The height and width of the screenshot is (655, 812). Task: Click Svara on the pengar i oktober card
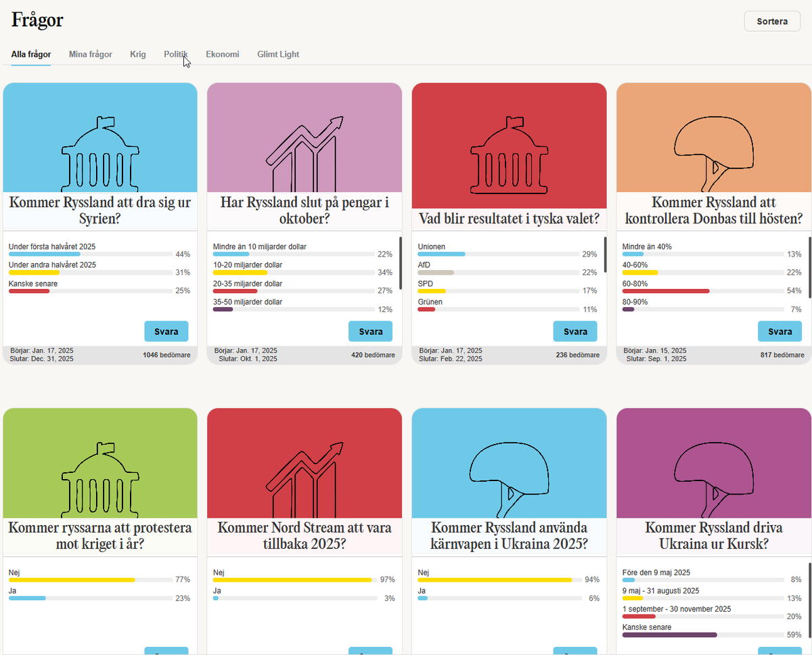(x=371, y=332)
